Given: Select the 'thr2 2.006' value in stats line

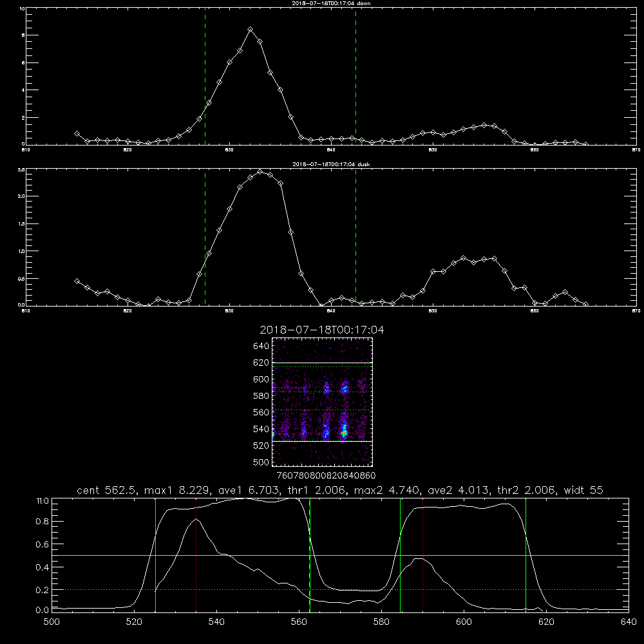Looking at the screenshot, I should [526, 490].
